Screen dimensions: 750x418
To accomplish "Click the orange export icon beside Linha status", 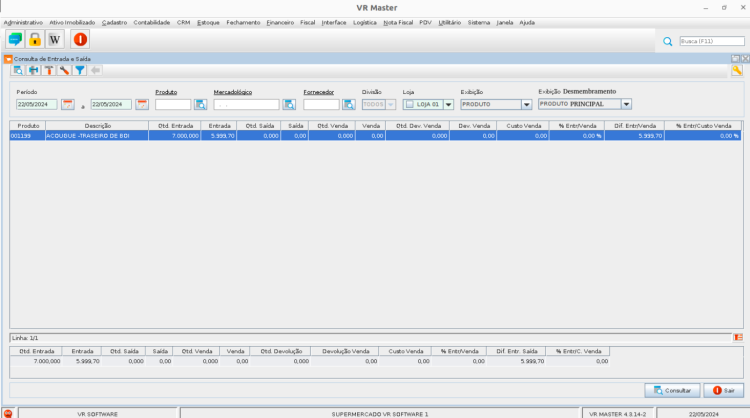I will pyautogui.click(x=738, y=338).
